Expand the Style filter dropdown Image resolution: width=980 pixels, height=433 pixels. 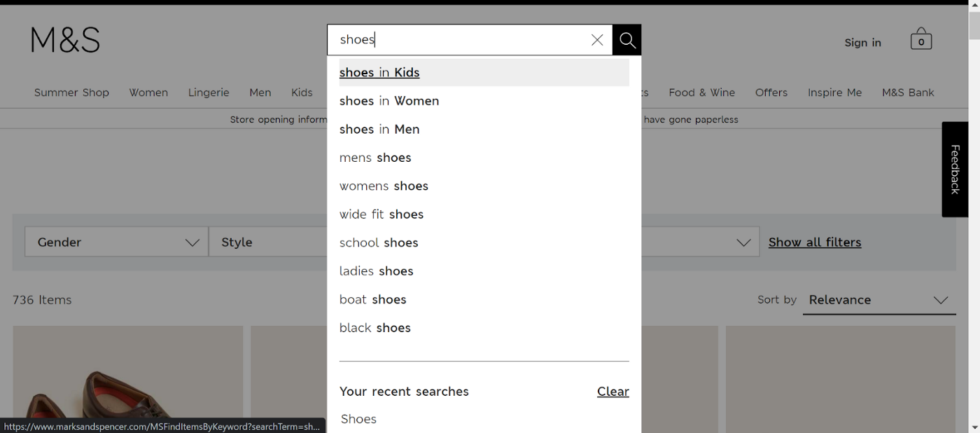(x=268, y=242)
